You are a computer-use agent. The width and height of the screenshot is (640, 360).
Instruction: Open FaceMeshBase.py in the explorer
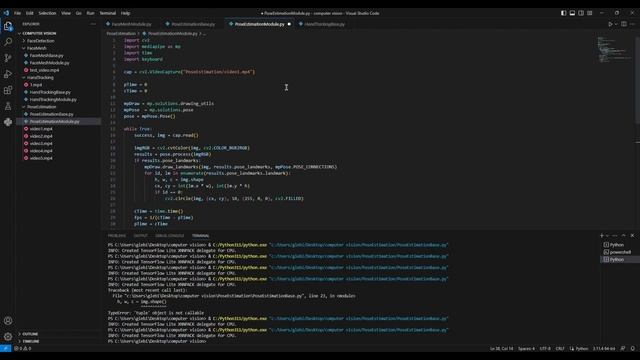coord(47,56)
